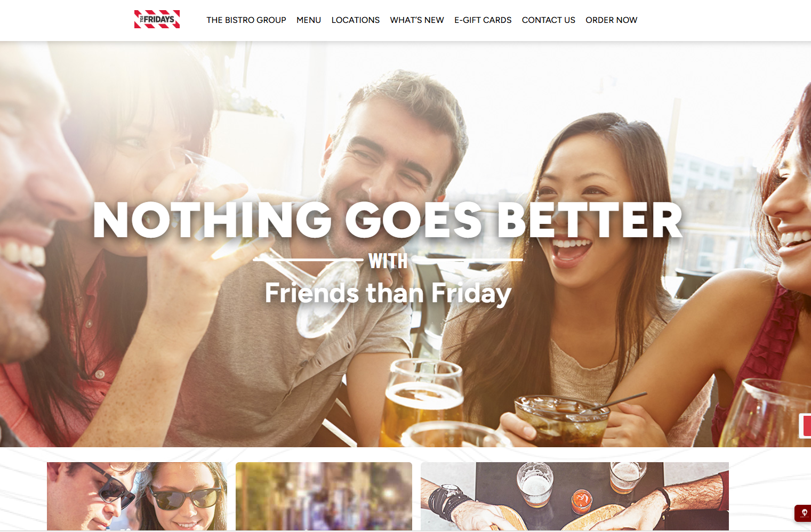The height and width of the screenshot is (532, 811).
Task: Open E-Gift Cards page
Action: tap(483, 20)
